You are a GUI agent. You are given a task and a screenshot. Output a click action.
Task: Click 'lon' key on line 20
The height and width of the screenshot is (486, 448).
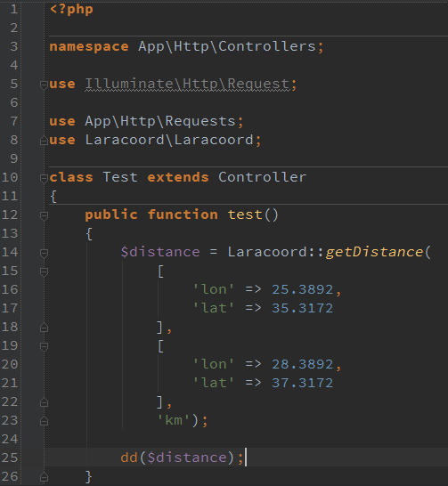coord(214,364)
